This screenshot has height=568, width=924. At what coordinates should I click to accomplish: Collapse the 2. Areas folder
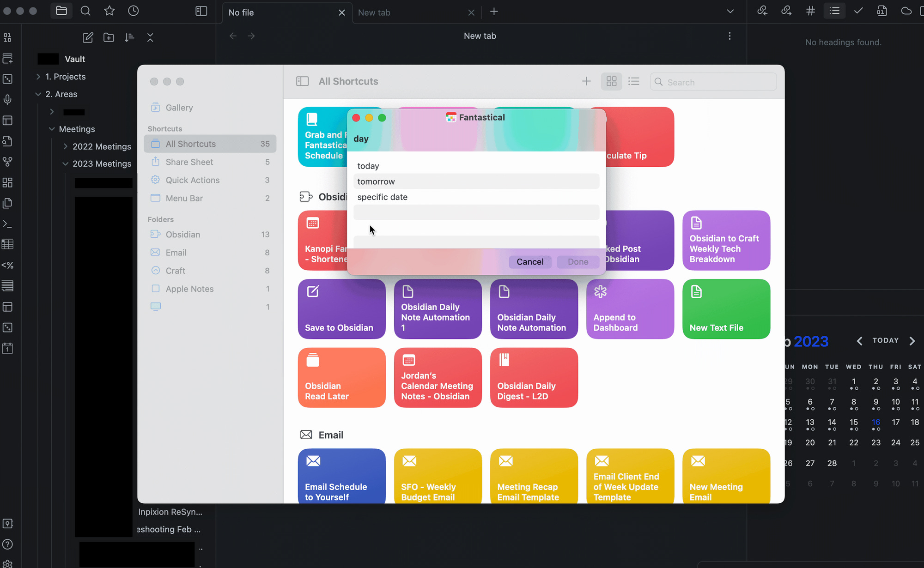[x=38, y=94]
